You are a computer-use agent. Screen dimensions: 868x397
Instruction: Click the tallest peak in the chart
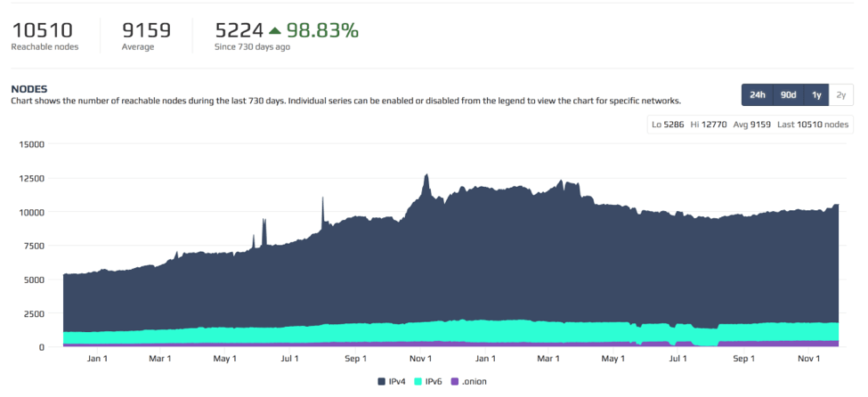click(426, 176)
